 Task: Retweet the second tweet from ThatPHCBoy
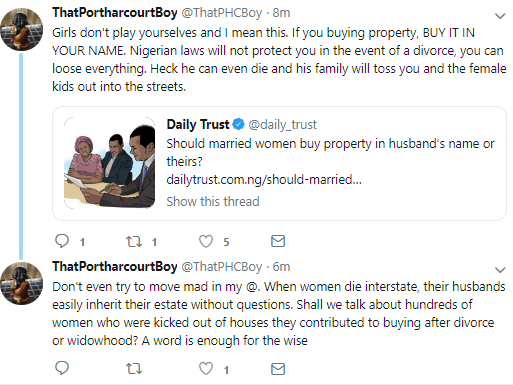134,369
